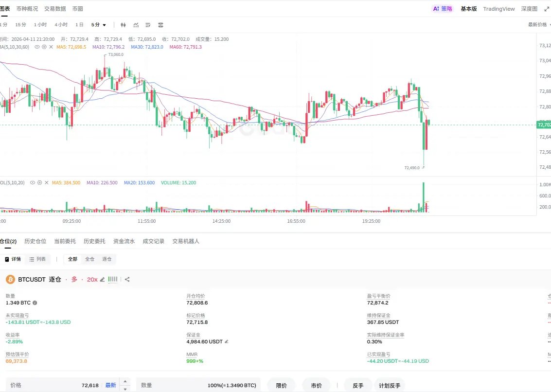Screen dimensions: 551x392
Task: Filter positions by 逐仓
Action: click(107, 259)
